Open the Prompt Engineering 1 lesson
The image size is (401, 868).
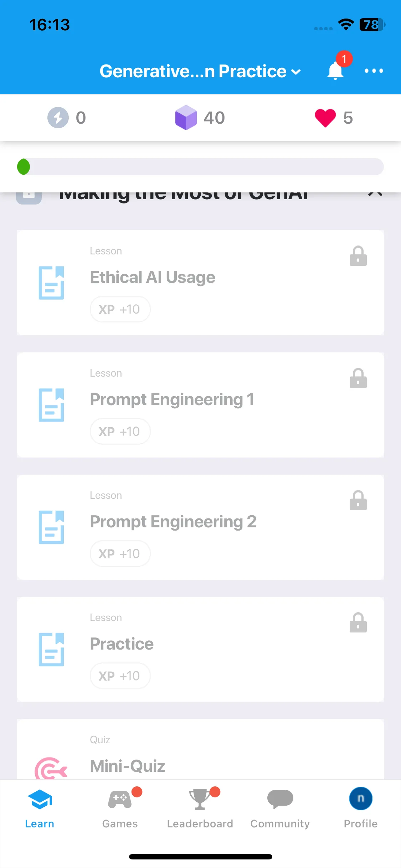point(200,405)
